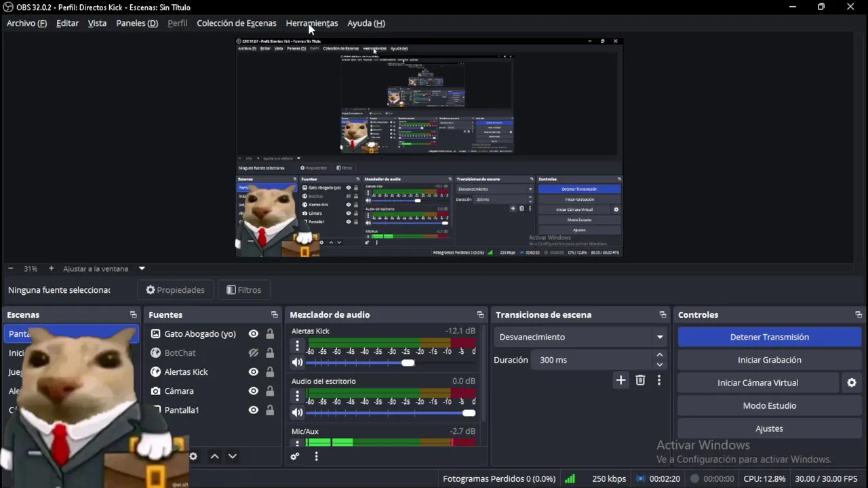This screenshot has width=868, height=488.
Task: Show the hidden BotChat source
Action: [x=254, y=353]
